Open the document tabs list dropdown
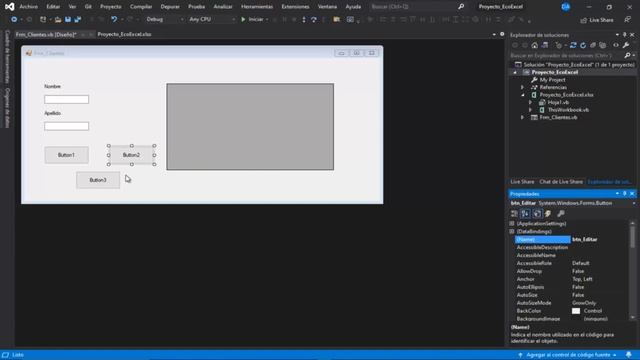Viewport: 640px width, 360px height. pos(494,35)
